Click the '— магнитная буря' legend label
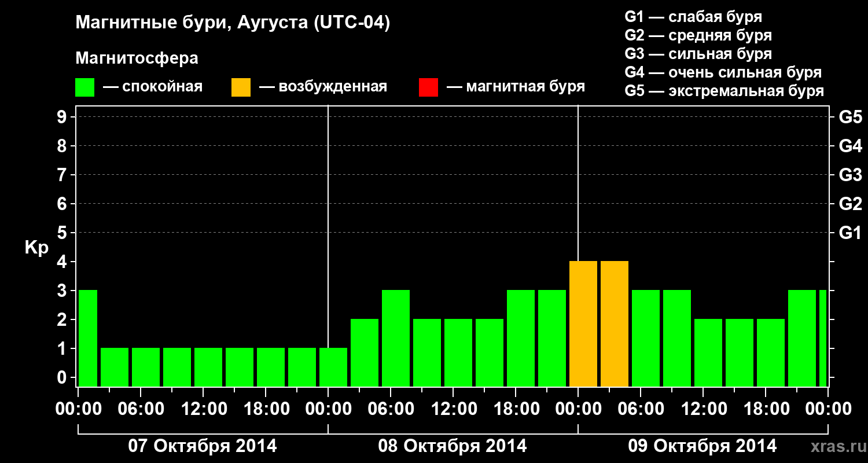This screenshot has width=868, height=463. coord(516,87)
